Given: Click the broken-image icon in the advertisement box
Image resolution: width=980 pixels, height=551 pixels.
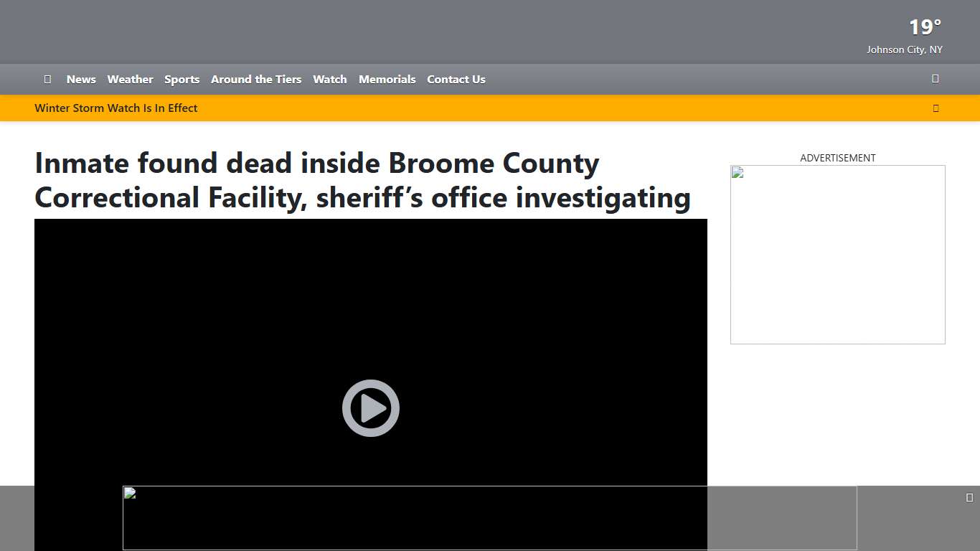Looking at the screenshot, I should pyautogui.click(x=736, y=171).
